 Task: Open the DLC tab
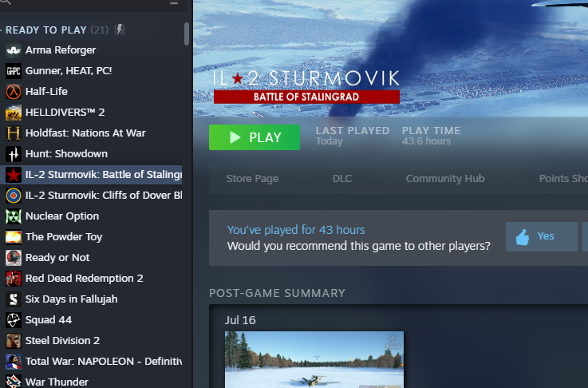point(342,179)
